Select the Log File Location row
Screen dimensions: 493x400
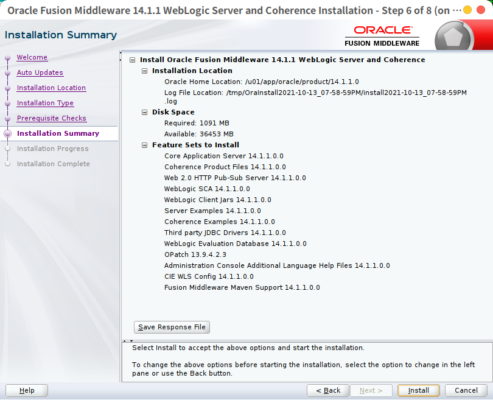tap(315, 97)
